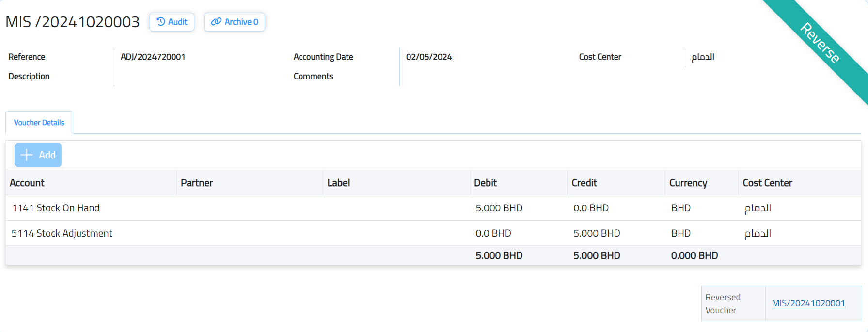Click the reference value ADJ/2024720001

click(x=153, y=57)
